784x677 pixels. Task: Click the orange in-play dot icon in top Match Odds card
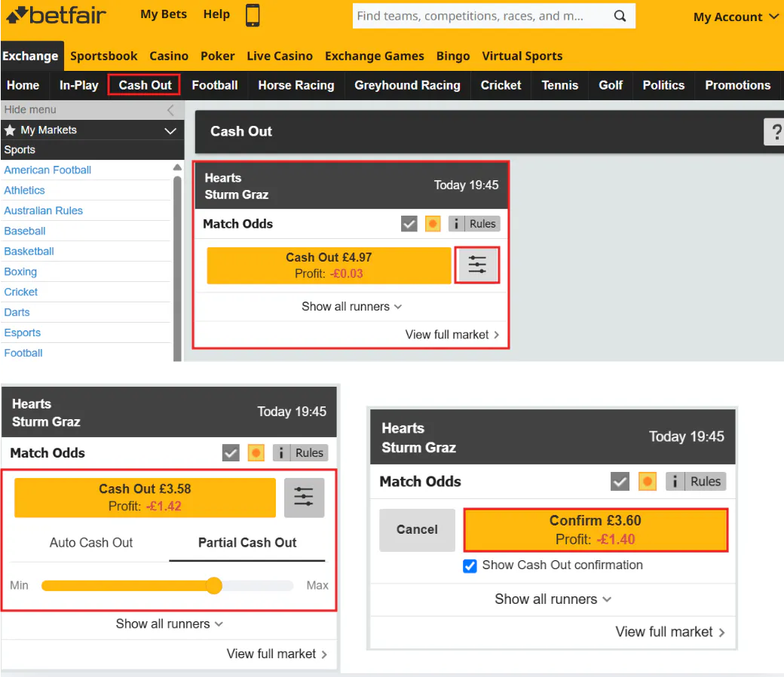coord(433,223)
